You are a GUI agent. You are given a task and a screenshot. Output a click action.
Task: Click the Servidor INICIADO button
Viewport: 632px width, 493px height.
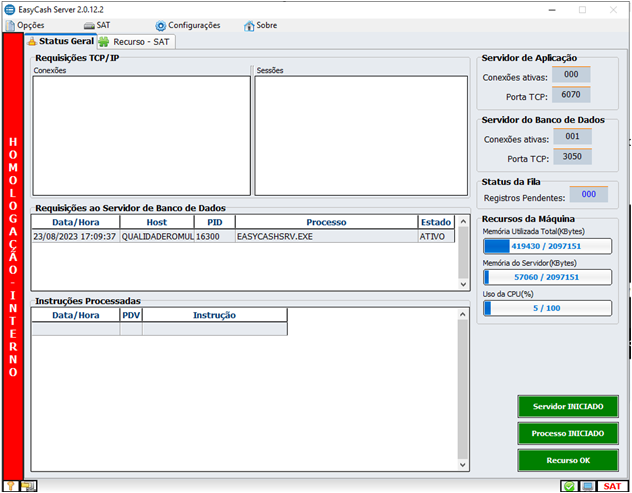(567, 407)
